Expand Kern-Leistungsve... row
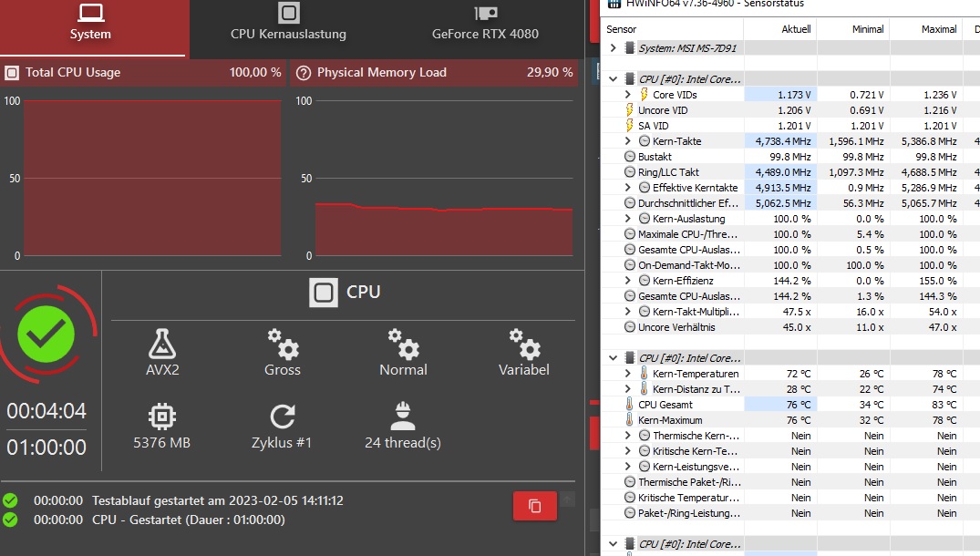980x556 pixels. (x=628, y=466)
